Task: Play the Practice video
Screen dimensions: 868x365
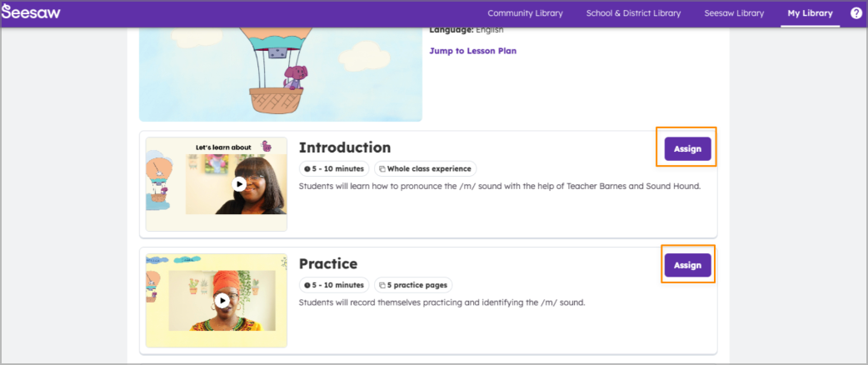Action: coord(222,300)
